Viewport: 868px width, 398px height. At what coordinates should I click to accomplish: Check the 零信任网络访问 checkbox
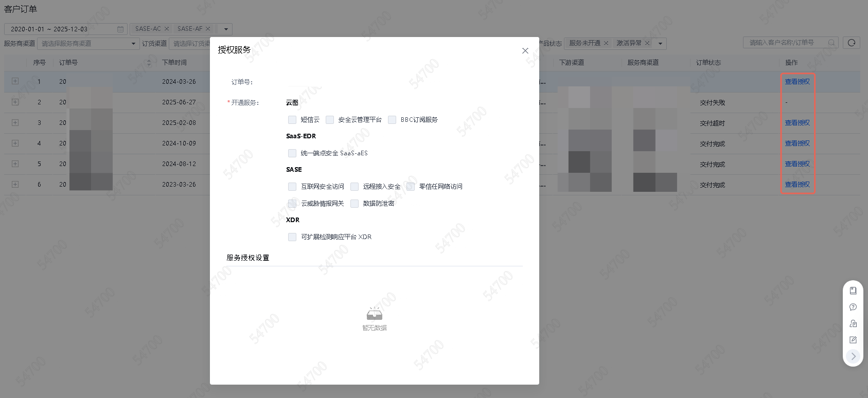(x=411, y=187)
